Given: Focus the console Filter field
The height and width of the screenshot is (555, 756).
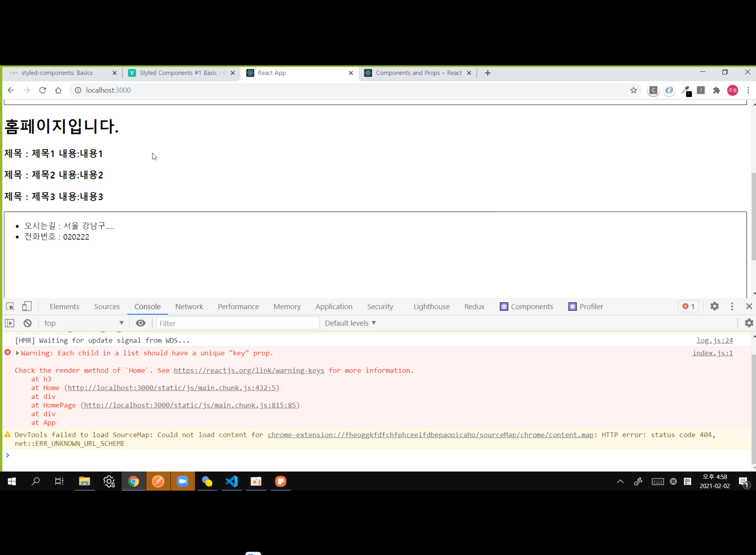Looking at the screenshot, I should (238, 323).
